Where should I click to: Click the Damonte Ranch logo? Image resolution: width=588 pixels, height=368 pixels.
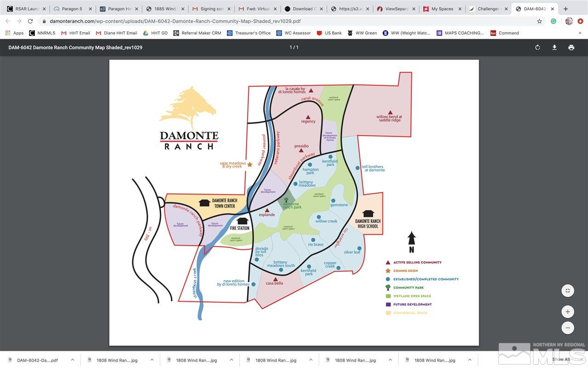[189, 118]
